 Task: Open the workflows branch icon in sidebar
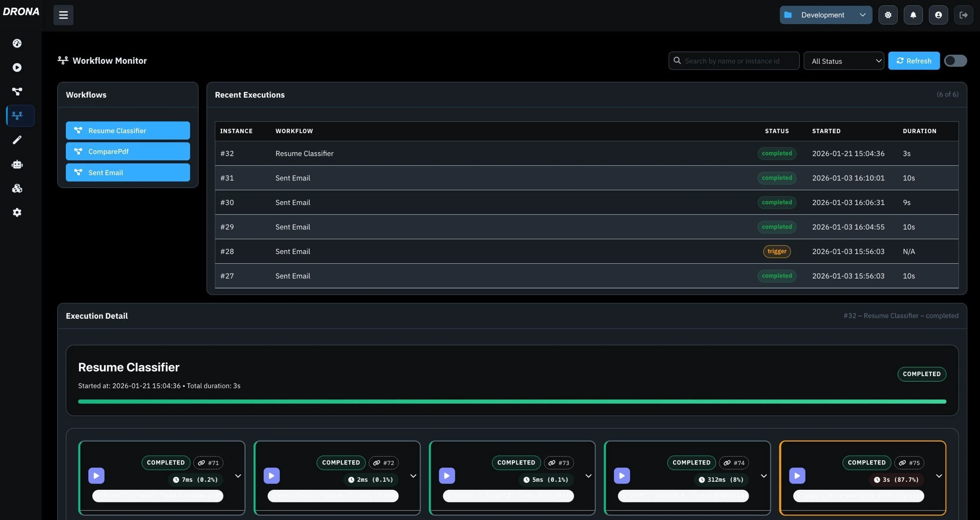click(17, 91)
